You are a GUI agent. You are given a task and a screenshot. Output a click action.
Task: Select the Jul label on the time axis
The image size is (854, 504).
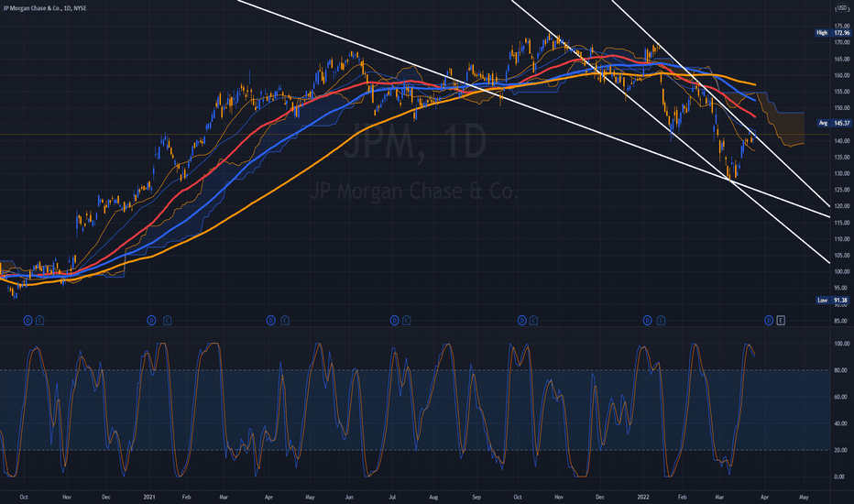[392, 497]
